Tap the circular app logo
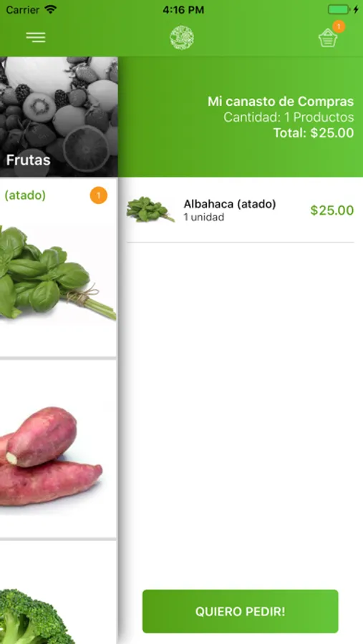This screenshot has width=363, height=644. coord(182,37)
